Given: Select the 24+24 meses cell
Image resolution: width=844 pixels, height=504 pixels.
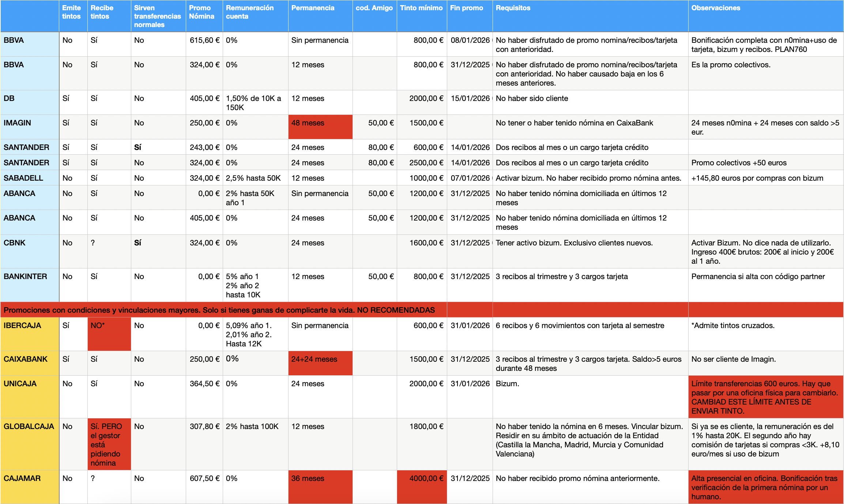Looking at the screenshot, I should pos(320,363).
